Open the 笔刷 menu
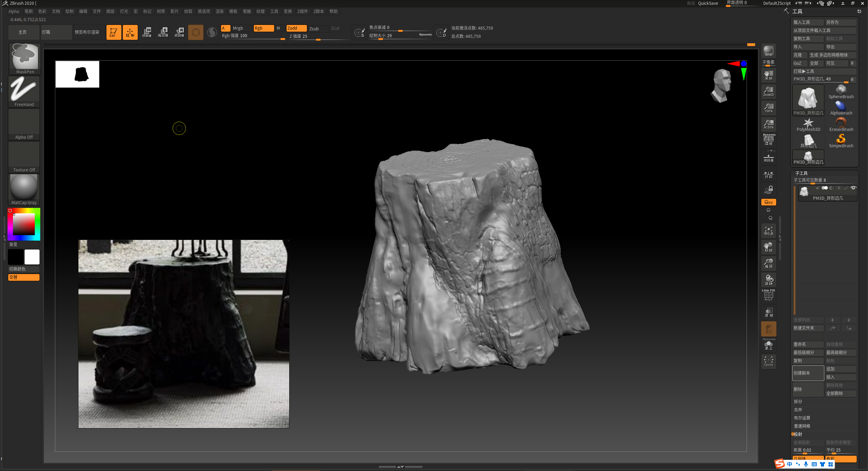 pyautogui.click(x=28, y=11)
